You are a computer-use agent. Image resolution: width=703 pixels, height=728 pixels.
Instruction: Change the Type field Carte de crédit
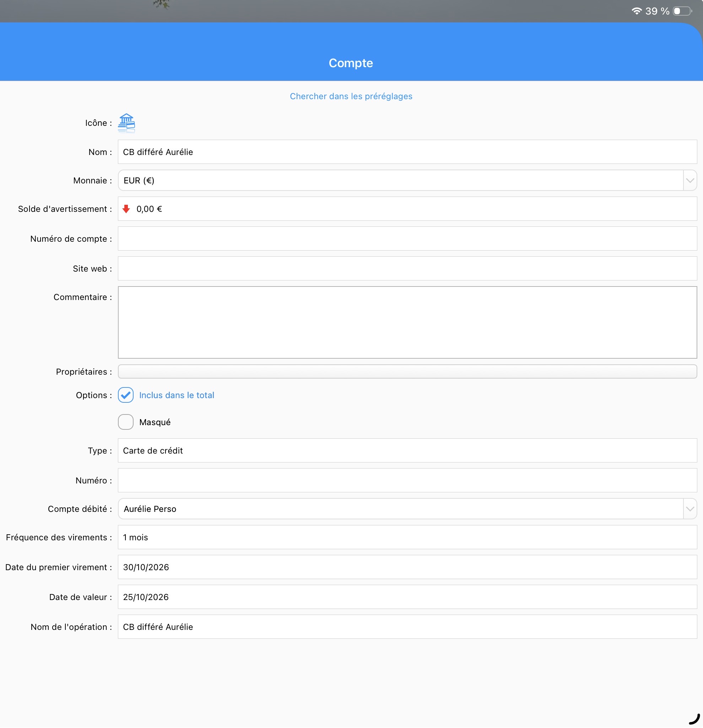pos(407,450)
